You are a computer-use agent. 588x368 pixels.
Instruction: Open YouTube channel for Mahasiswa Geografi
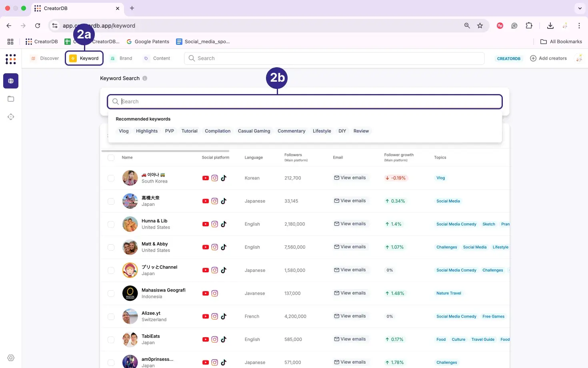206,294
